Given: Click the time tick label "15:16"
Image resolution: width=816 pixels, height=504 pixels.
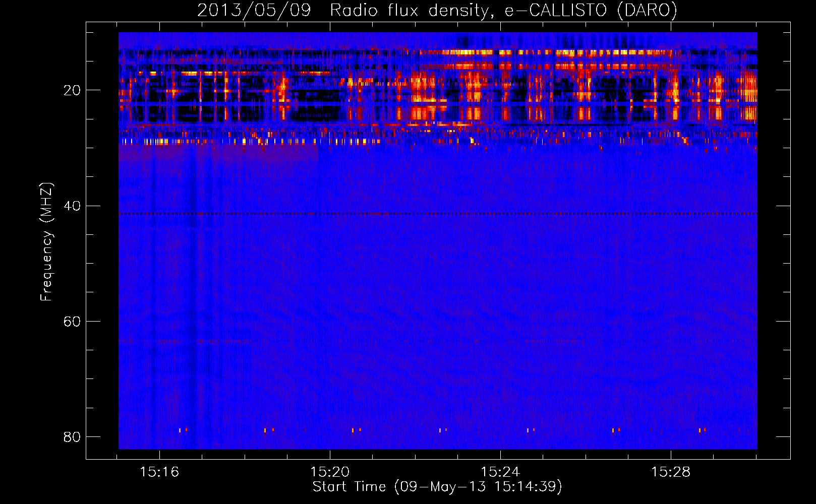Looking at the screenshot, I should [x=159, y=472].
